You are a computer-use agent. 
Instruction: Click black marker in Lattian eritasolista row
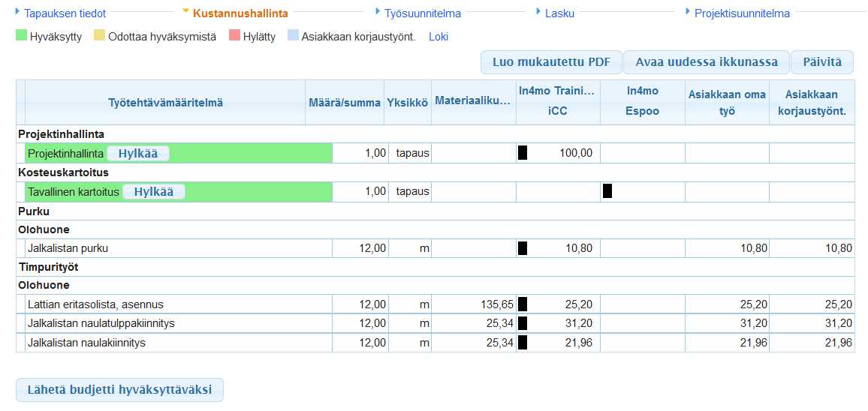tap(523, 304)
